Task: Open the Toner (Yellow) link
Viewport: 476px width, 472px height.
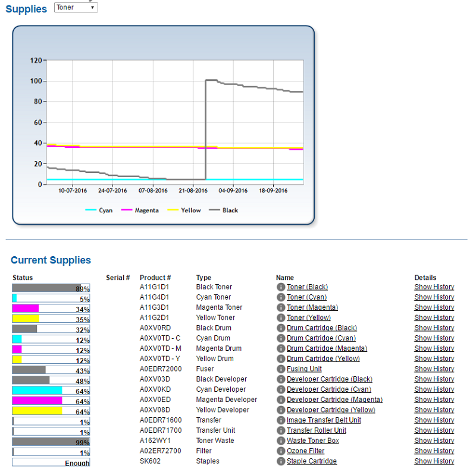Action: click(309, 317)
